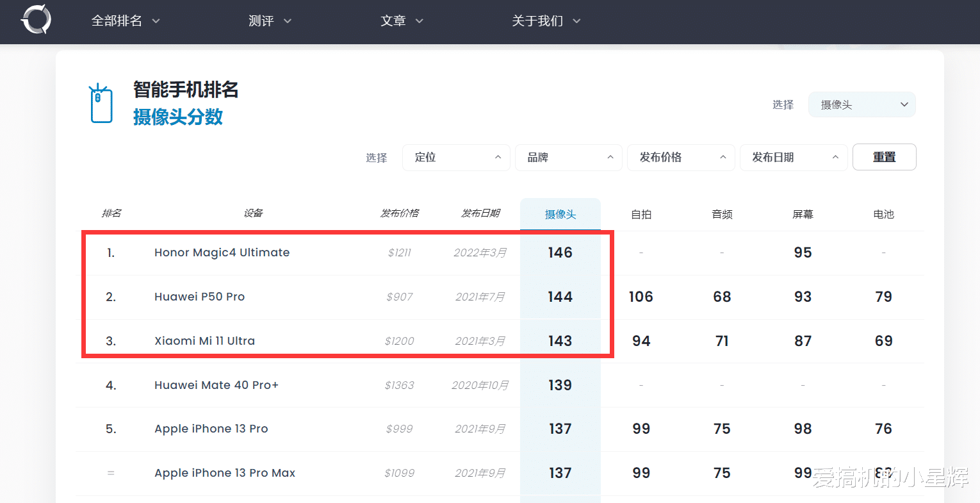This screenshot has width=980, height=503.
Task: Click the smartphone ranking phone icon
Action: point(101,103)
